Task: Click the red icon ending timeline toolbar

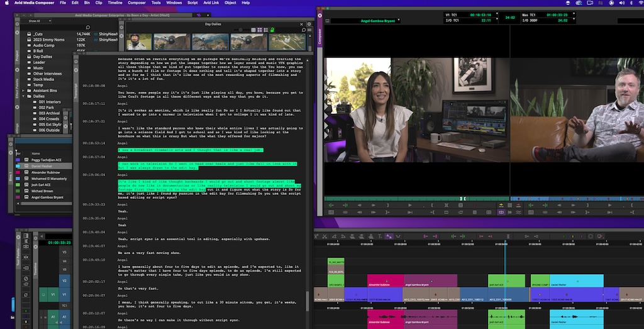Action: click(600, 236)
